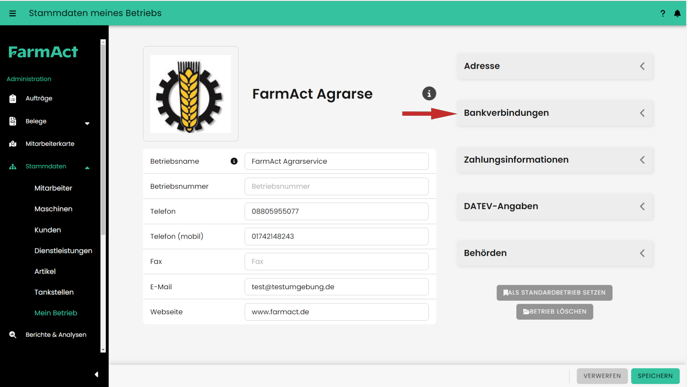688x387 pixels.
Task: Go to Dienstleistungen under Stammdaten
Action: click(x=63, y=251)
